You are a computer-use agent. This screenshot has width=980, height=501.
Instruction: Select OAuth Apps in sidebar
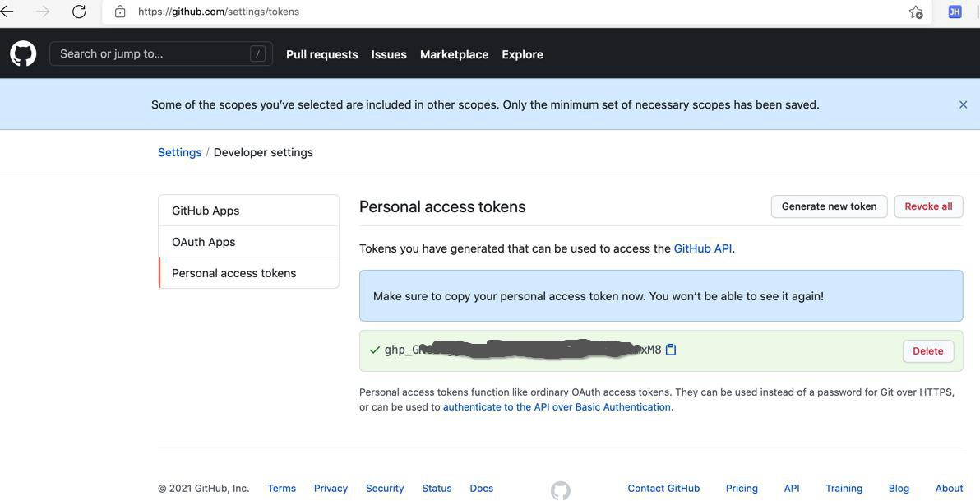(x=249, y=242)
